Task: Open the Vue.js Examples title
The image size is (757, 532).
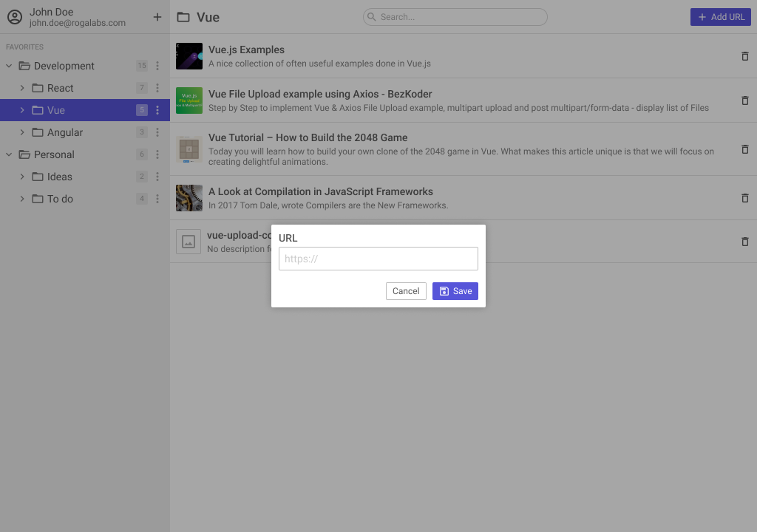Action: (x=246, y=50)
